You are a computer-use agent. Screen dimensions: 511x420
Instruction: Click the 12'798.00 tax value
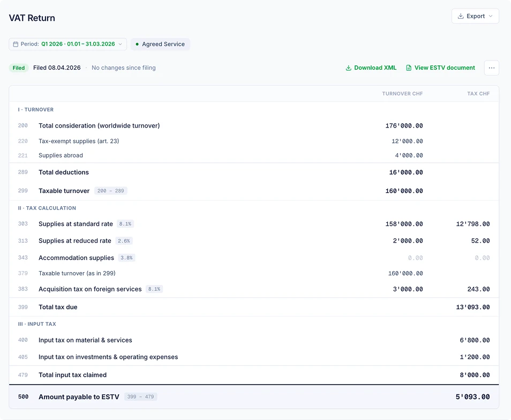pos(473,224)
